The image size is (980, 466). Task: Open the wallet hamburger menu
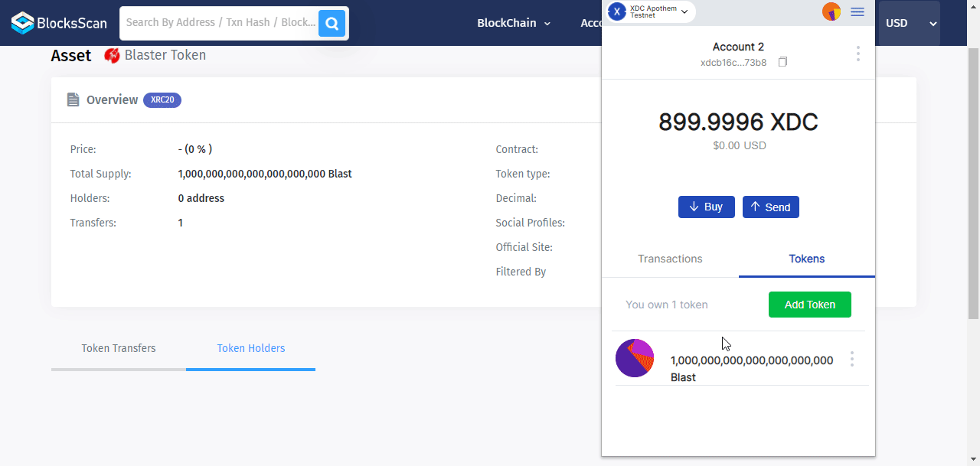[x=857, y=11]
